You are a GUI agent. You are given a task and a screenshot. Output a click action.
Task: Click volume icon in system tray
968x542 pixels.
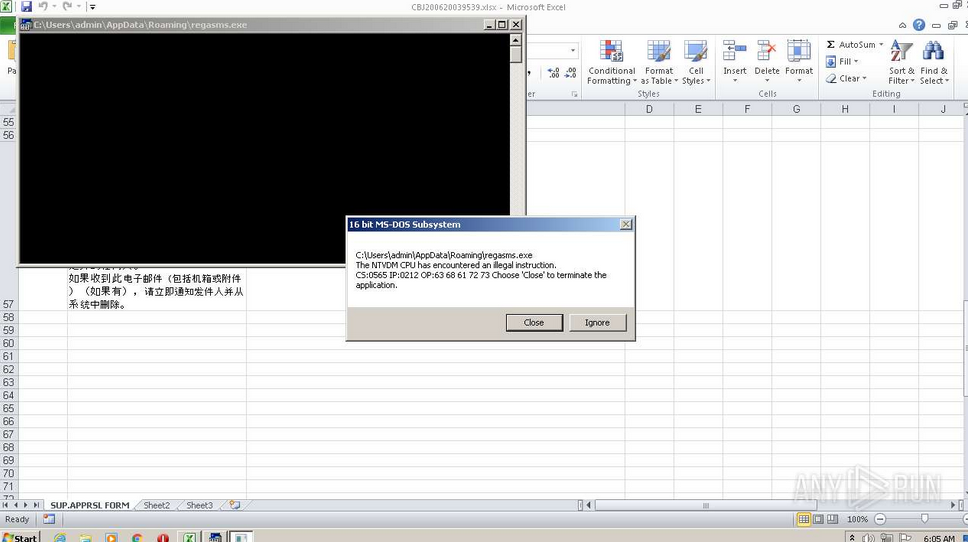[868, 538]
